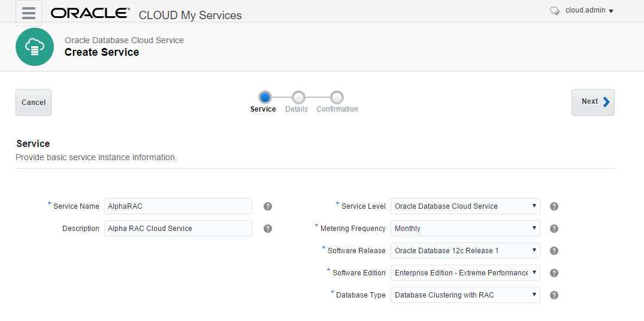644x321 pixels.
Task: Open the Database Type dropdown
Action: [x=465, y=295]
